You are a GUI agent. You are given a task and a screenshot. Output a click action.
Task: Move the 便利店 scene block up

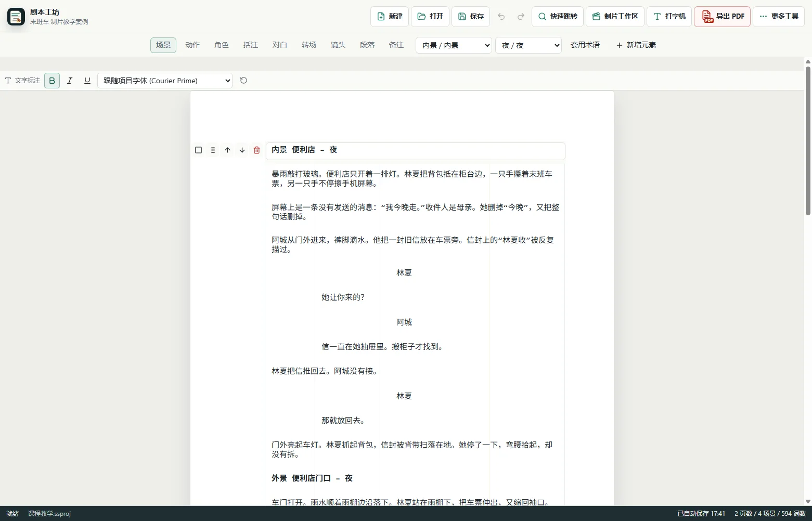point(227,150)
